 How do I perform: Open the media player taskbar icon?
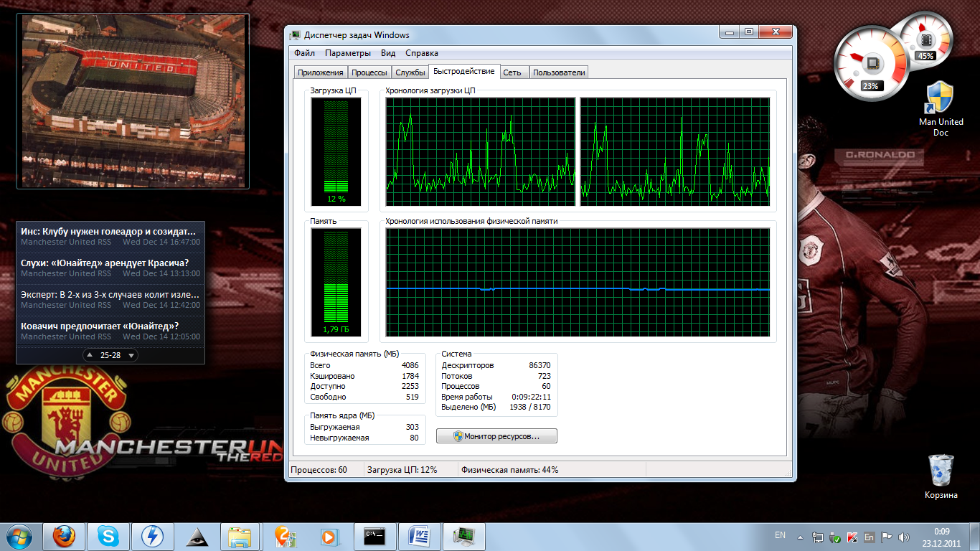(329, 536)
